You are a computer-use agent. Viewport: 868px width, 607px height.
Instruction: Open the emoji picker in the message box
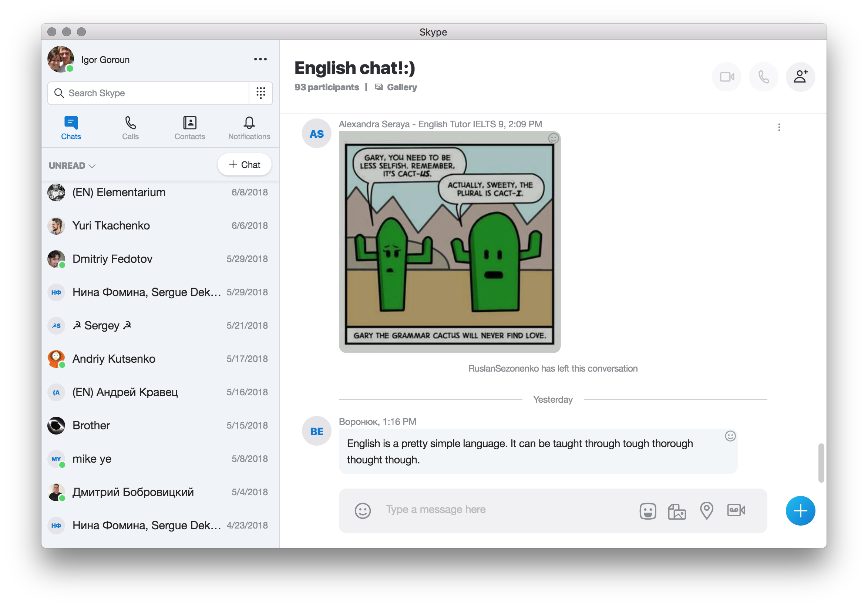363,510
